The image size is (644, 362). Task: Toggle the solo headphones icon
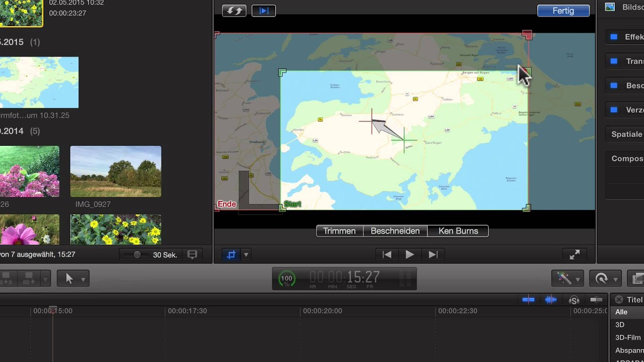[574, 300]
